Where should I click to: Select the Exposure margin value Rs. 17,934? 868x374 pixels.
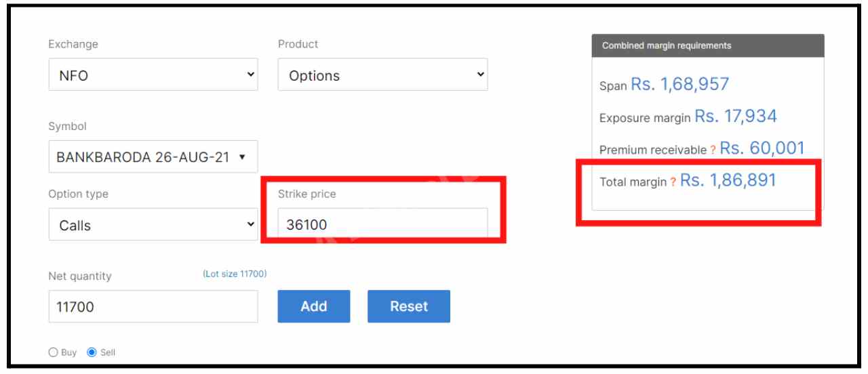(x=736, y=117)
